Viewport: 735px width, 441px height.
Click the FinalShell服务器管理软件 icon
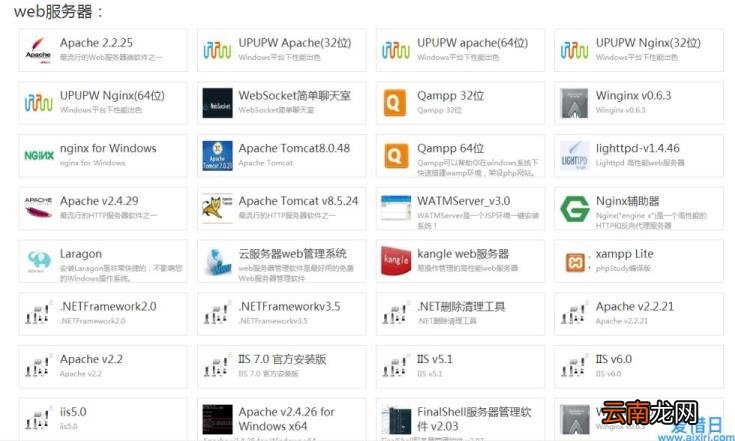[x=396, y=420]
